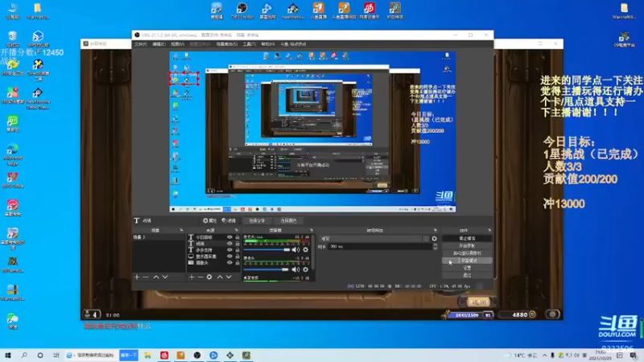644x362 pixels.
Task: Click the 工作室模式 studio mode button
Action: coord(467,261)
